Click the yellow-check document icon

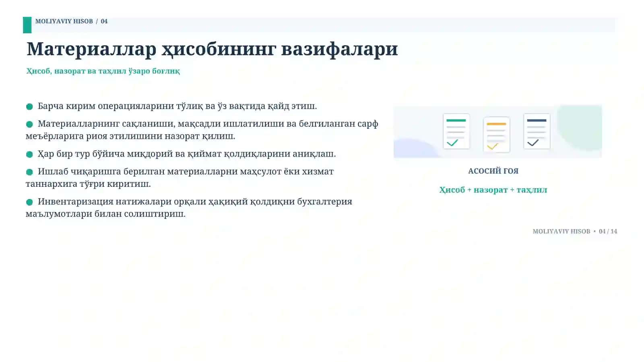(496, 134)
